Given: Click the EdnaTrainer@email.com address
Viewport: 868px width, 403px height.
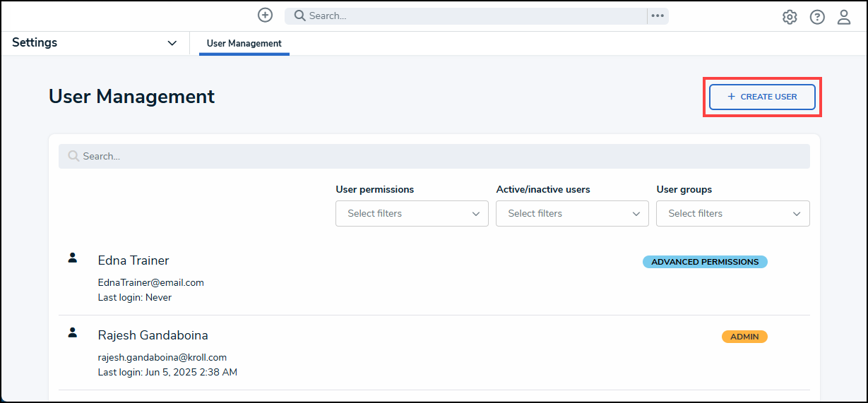Looking at the screenshot, I should click(x=150, y=282).
